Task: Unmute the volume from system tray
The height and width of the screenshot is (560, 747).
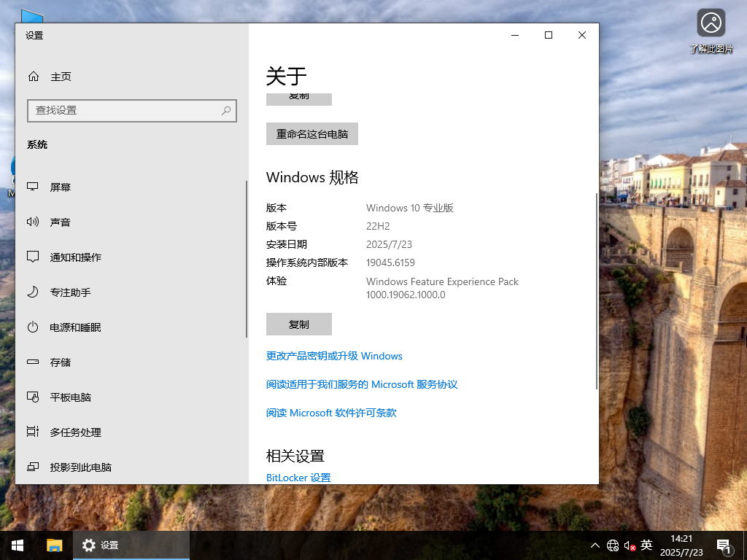Action: pyautogui.click(x=629, y=545)
